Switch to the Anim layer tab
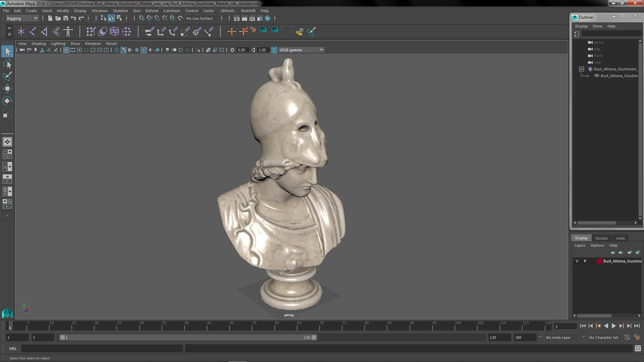Image resolution: width=644 pixels, height=362 pixels. coord(620,238)
